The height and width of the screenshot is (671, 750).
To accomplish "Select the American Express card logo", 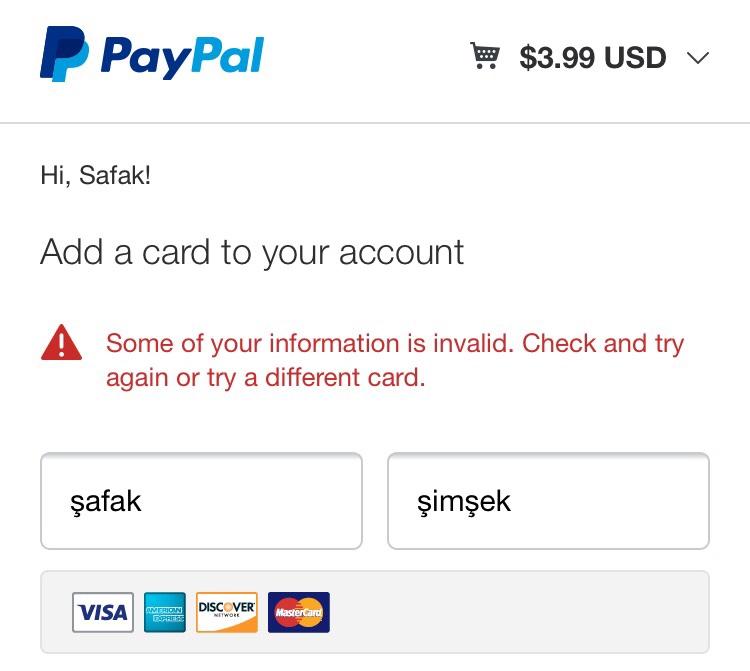I will pos(165,612).
